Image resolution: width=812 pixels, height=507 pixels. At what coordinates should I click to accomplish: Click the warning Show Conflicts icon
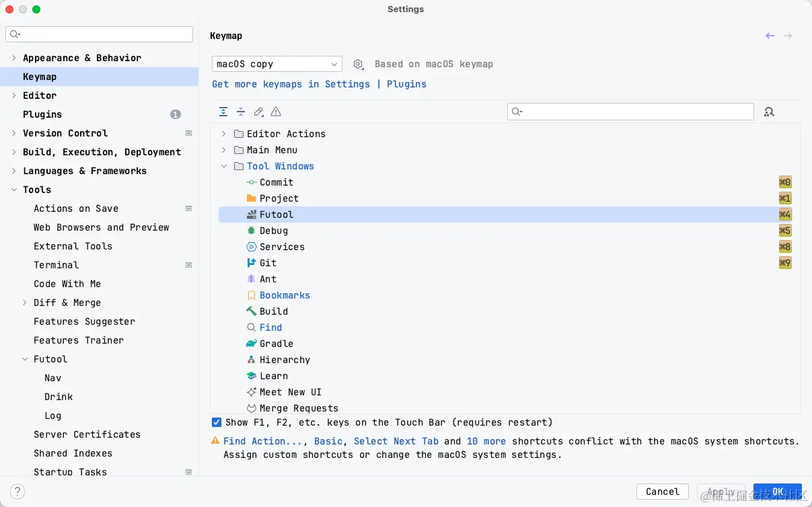(x=276, y=112)
